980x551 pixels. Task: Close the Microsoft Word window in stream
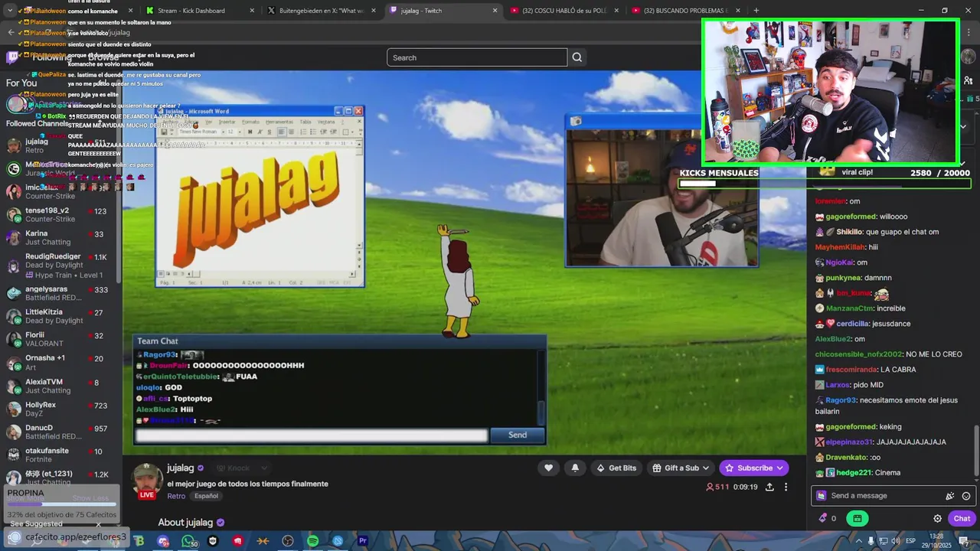(x=358, y=111)
